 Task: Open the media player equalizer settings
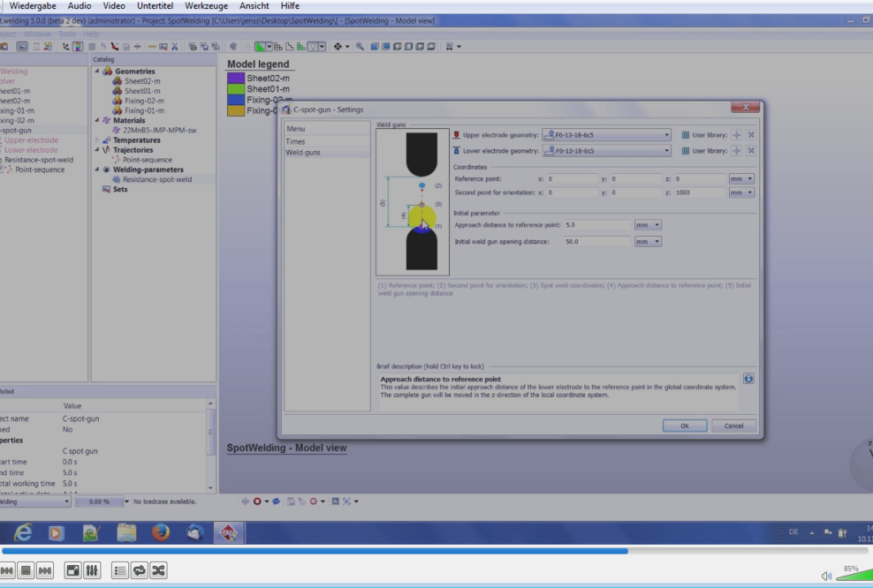pos(92,570)
